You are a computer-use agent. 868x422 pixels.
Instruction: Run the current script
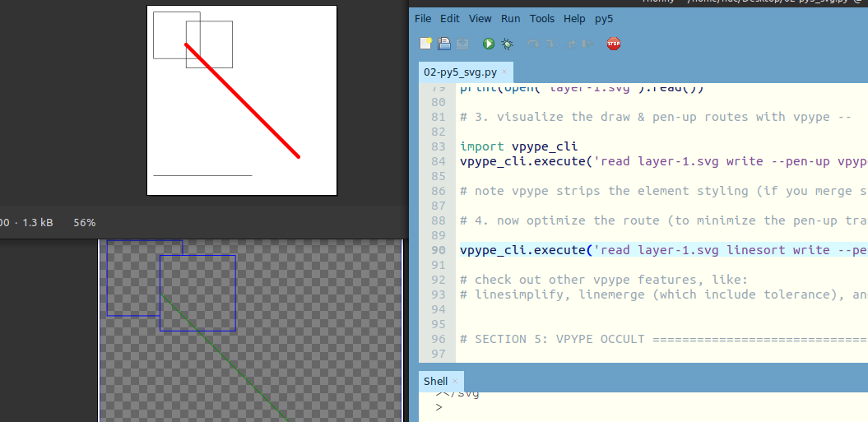coord(488,44)
